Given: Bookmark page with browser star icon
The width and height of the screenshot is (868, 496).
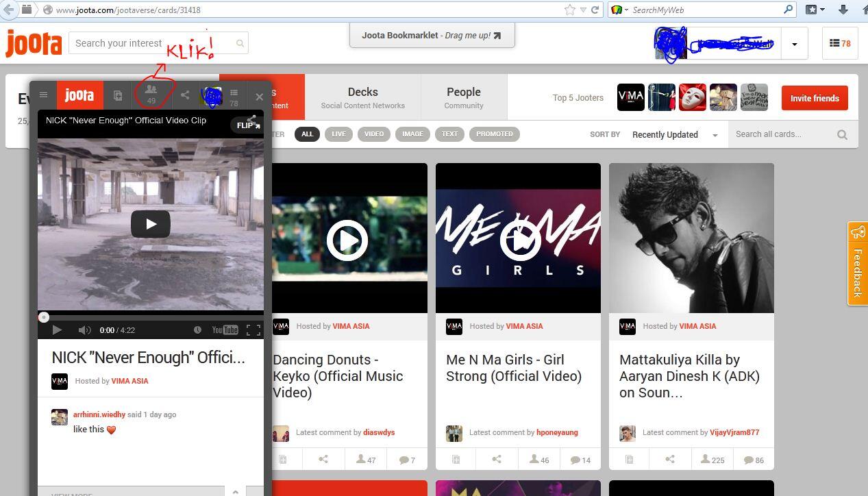Looking at the screenshot, I should click(570, 10).
